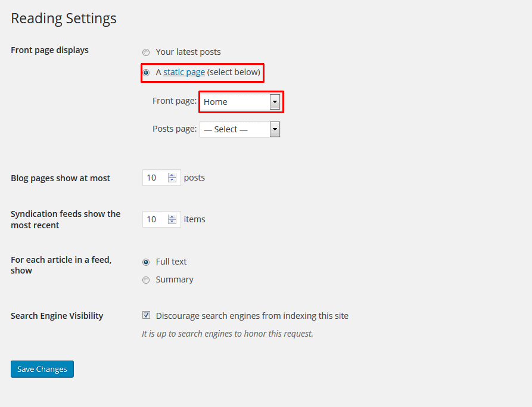Switch feed articles to "Summary"
Viewport: 532px width, 407px height.
(x=146, y=280)
